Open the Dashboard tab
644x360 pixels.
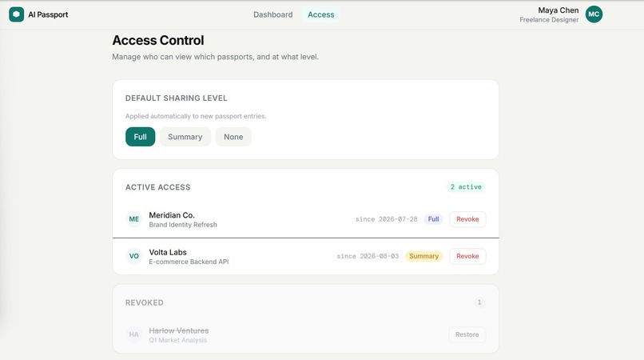tap(272, 14)
